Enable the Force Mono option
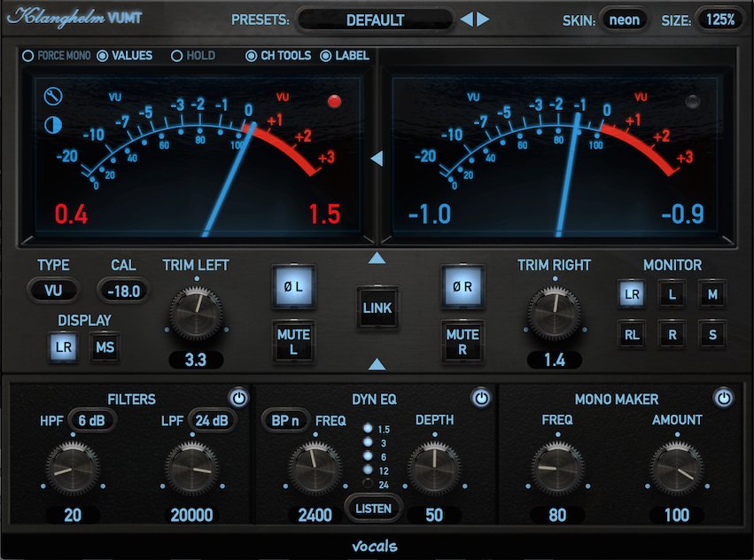This screenshot has width=754, height=560. click(56, 56)
